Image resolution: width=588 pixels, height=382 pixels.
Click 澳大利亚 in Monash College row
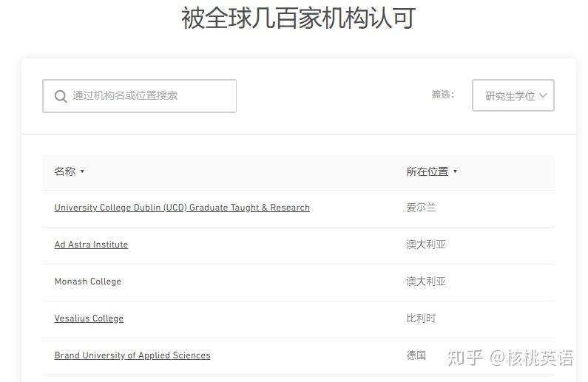(425, 282)
